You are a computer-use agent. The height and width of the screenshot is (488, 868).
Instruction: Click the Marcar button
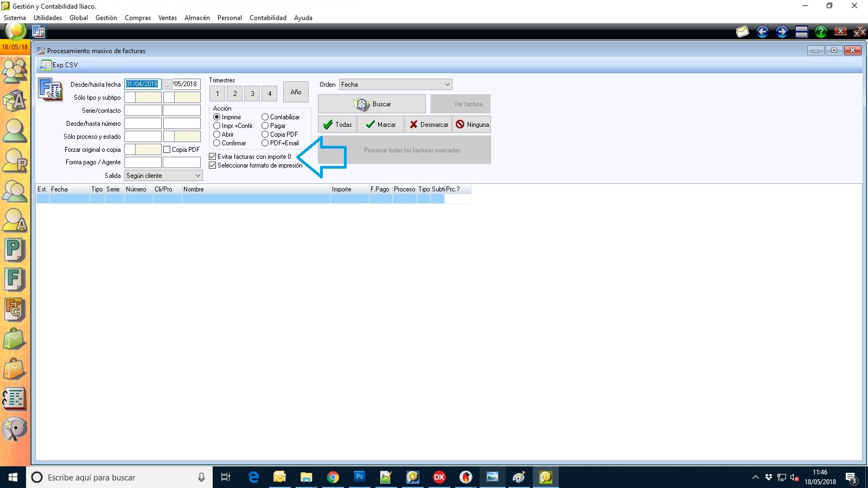(x=380, y=125)
